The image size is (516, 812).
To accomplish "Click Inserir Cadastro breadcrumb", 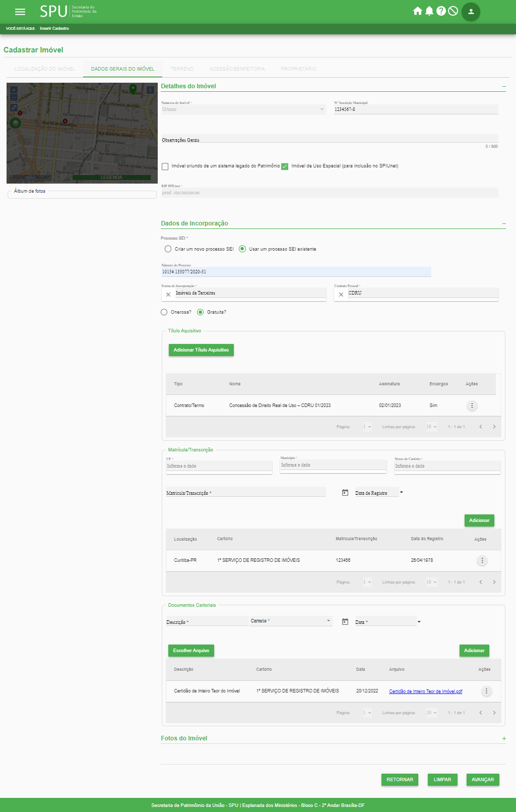I will 54,28.
